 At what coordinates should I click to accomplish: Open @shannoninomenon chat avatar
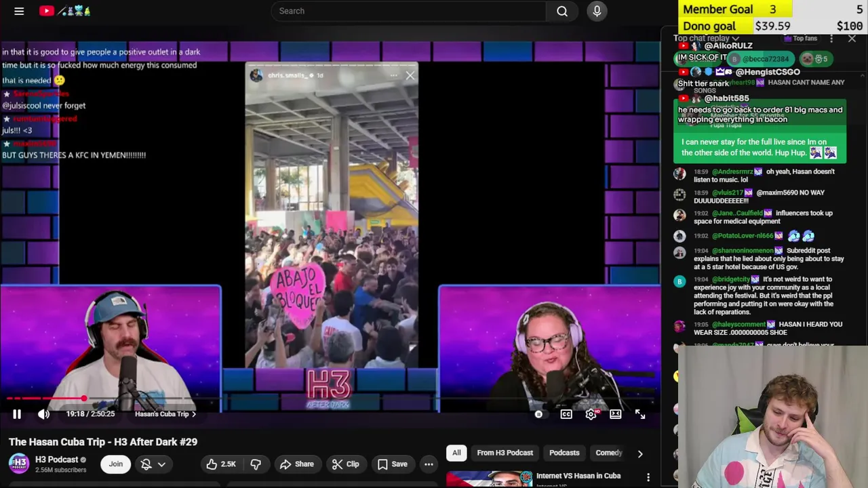click(679, 252)
